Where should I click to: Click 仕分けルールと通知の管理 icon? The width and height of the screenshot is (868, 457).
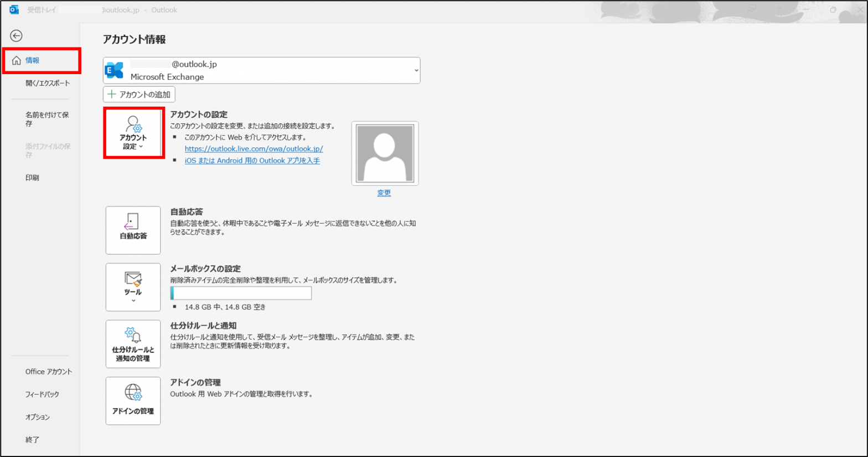(x=133, y=344)
